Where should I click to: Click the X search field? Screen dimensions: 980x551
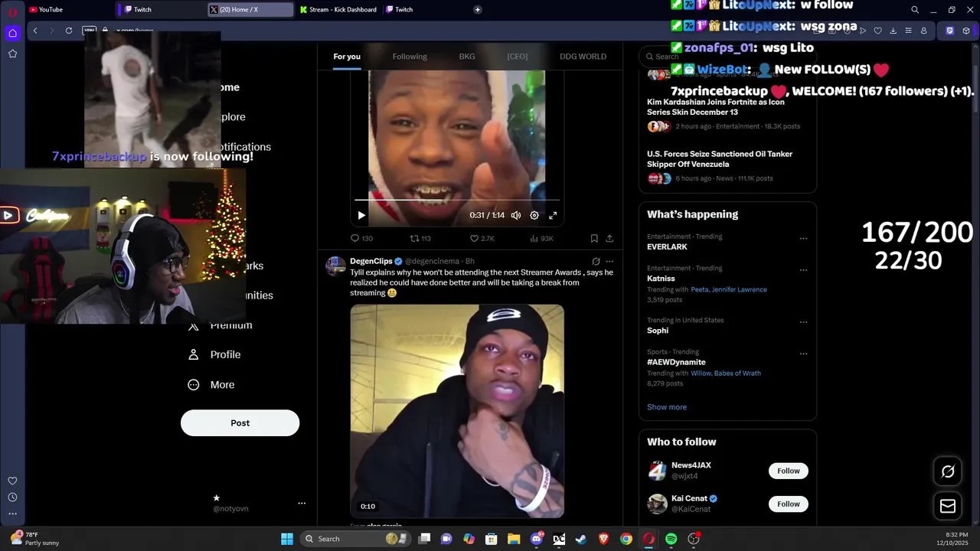[727, 56]
